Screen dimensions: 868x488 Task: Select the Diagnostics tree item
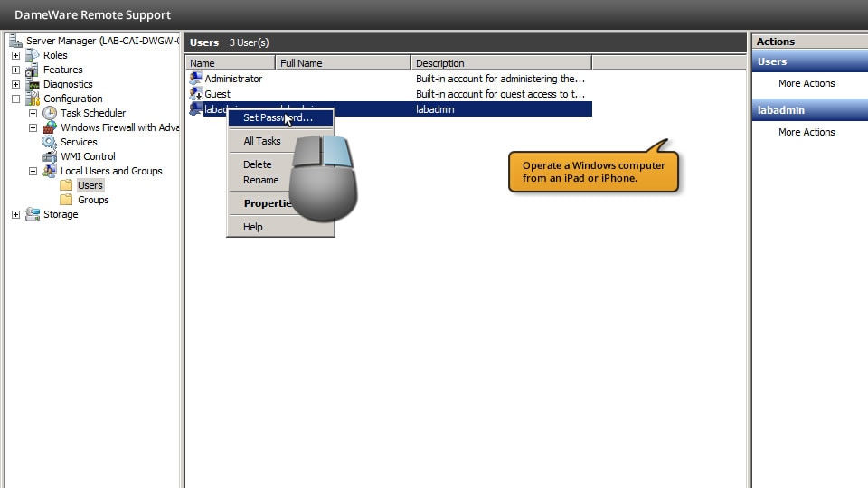pos(68,84)
